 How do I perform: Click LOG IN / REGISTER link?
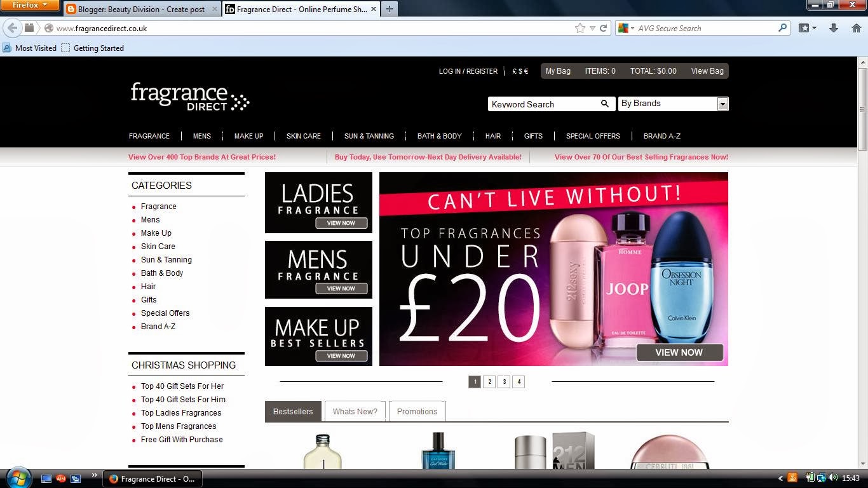(x=468, y=71)
